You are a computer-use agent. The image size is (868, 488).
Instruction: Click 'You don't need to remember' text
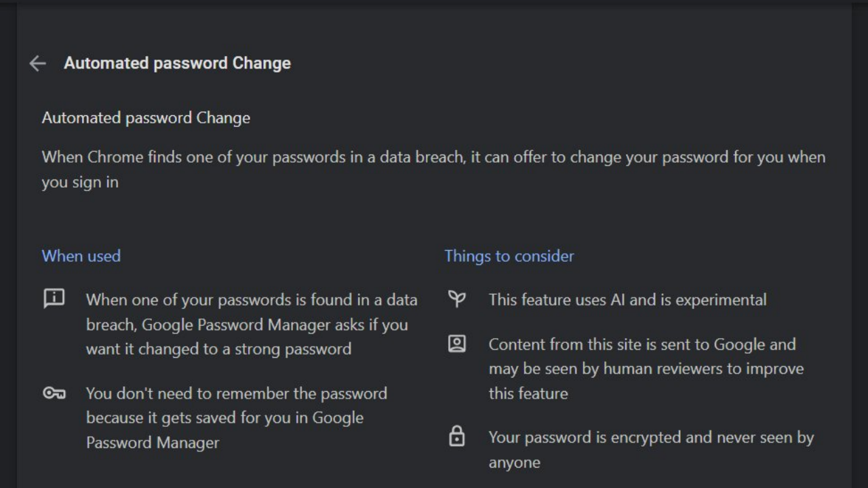[x=237, y=418]
